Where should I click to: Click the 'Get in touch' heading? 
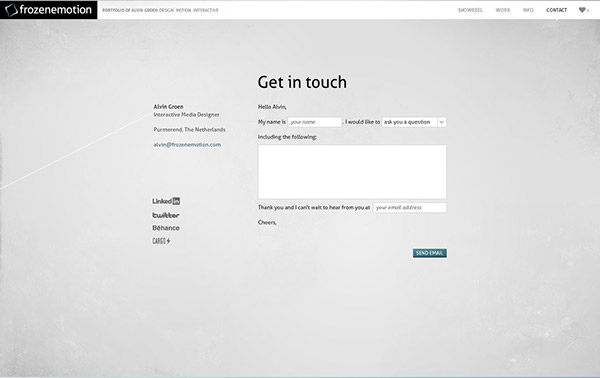[x=302, y=82]
